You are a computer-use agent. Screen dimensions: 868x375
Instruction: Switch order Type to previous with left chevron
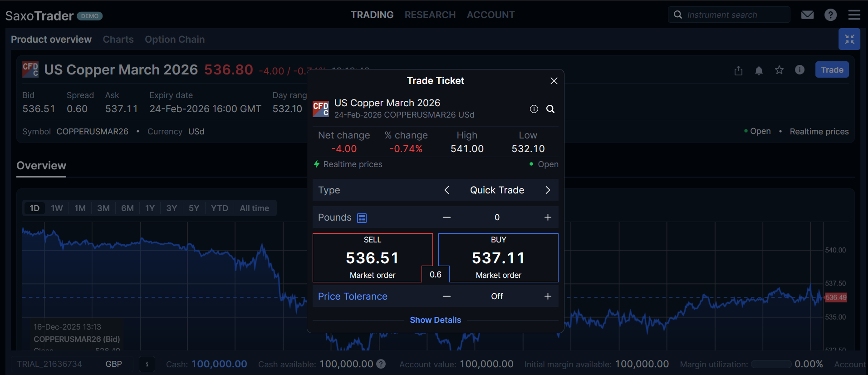(x=446, y=190)
